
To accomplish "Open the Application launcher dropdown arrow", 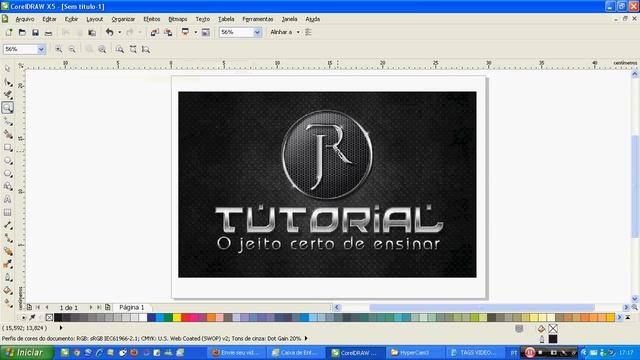I will pyautogui.click(x=196, y=32).
